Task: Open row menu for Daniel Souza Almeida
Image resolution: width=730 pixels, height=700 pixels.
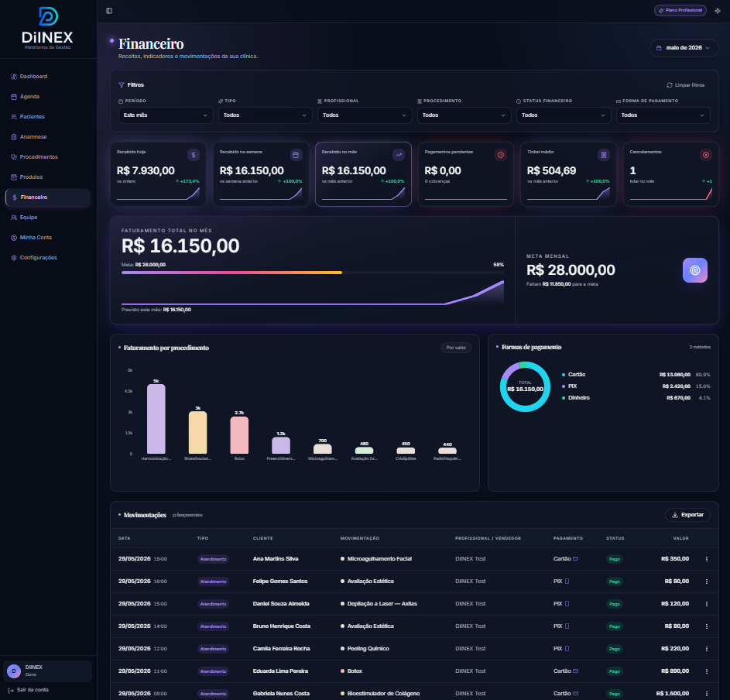Action: (706, 603)
